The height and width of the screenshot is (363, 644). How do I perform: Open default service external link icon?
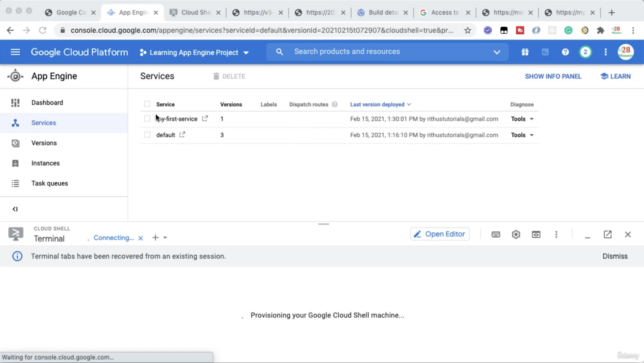tap(182, 134)
